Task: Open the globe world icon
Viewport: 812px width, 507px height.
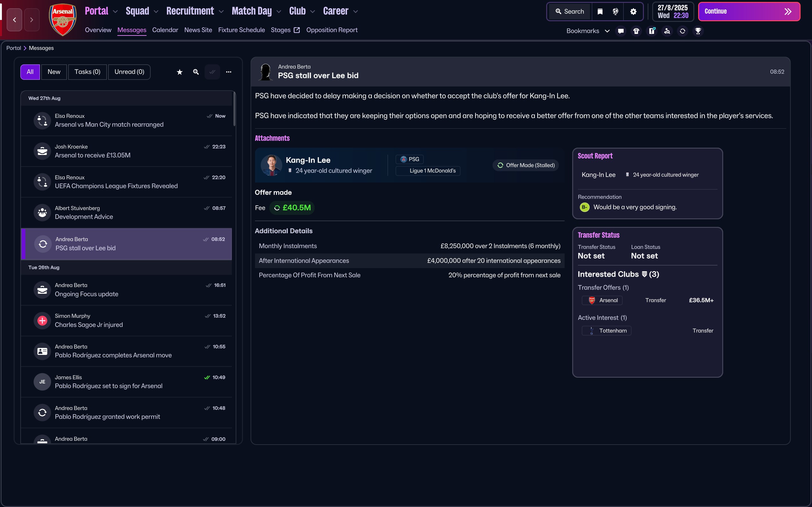Action: point(615,11)
